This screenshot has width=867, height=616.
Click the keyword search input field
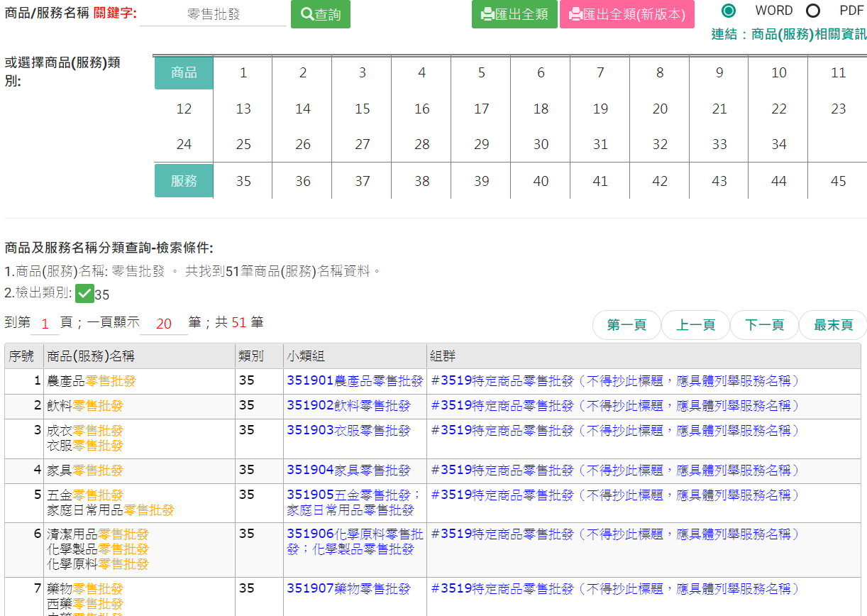coord(213,14)
